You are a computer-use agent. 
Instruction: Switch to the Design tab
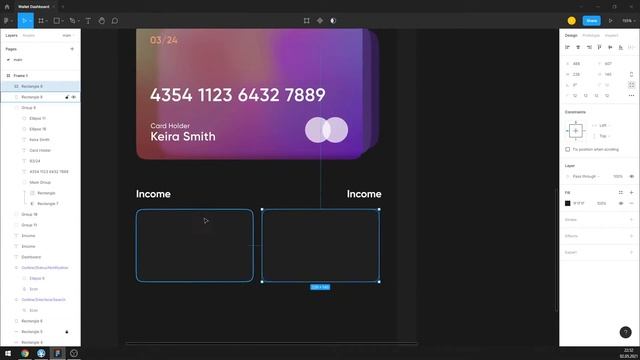click(x=571, y=36)
